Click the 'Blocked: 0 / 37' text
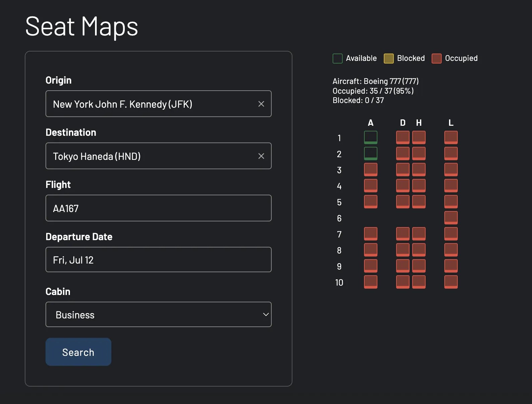532x404 pixels. click(358, 100)
